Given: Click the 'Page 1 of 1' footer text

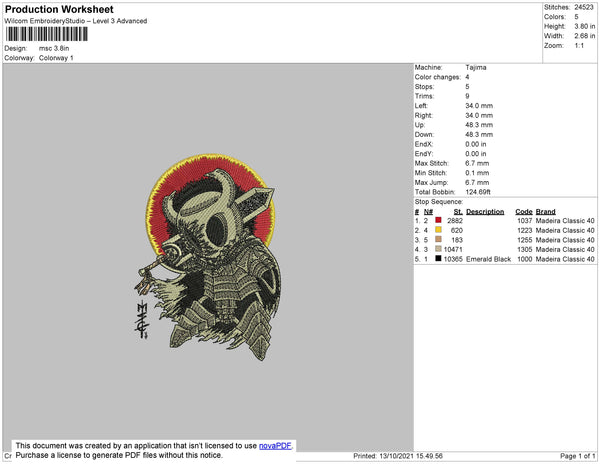Looking at the screenshot, I should [578, 456].
